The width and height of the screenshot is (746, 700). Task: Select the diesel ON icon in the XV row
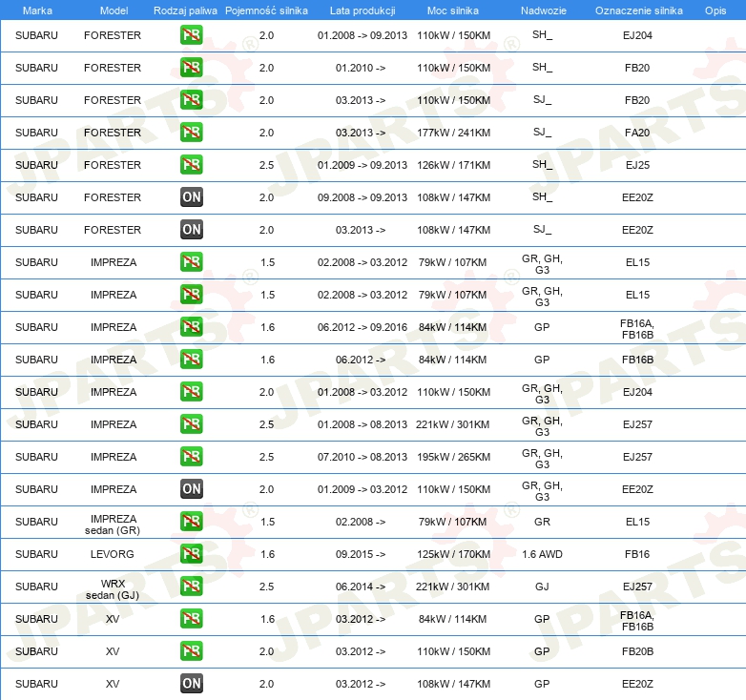click(x=192, y=684)
